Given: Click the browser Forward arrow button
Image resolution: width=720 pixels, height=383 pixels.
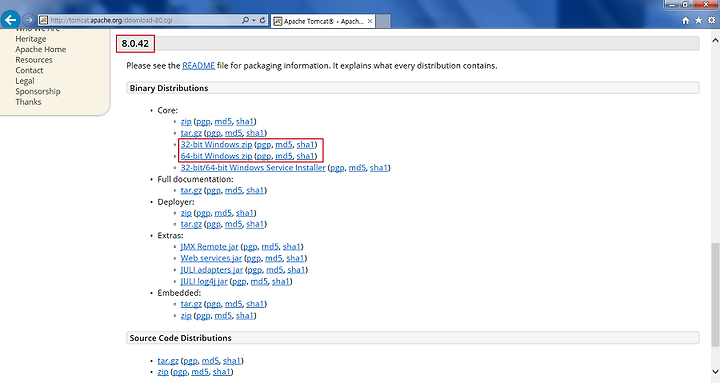Looking at the screenshot, I should (28, 20).
